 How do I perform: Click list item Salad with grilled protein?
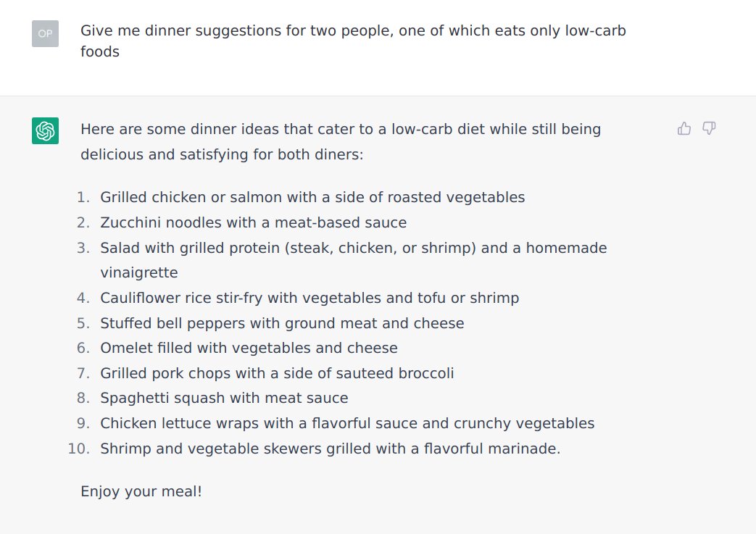(x=354, y=260)
